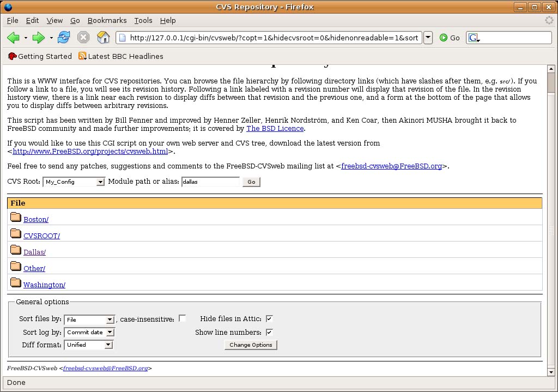Viewport: 558px width, 392px height.
Task: Open the Go menu
Action: (75, 20)
